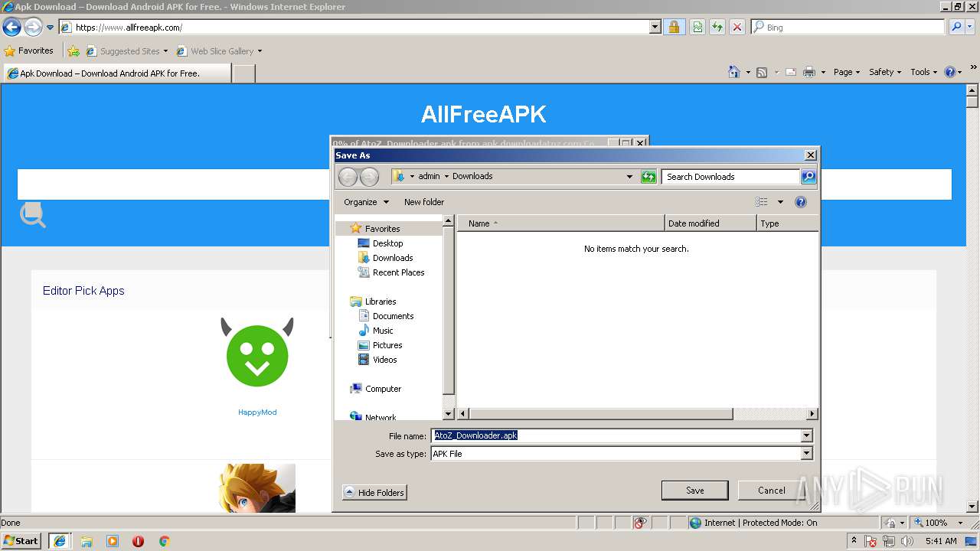Click Add to Favorites Bar star icon
The width and height of the screenshot is (980, 551).
point(73,51)
